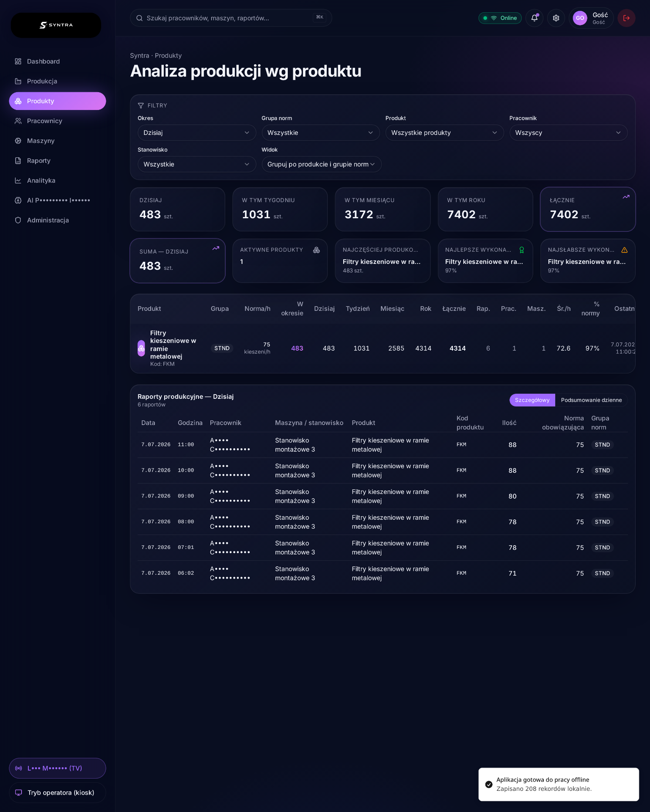Click the Syntra logo
The width and height of the screenshot is (650, 812).
[x=56, y=25]
